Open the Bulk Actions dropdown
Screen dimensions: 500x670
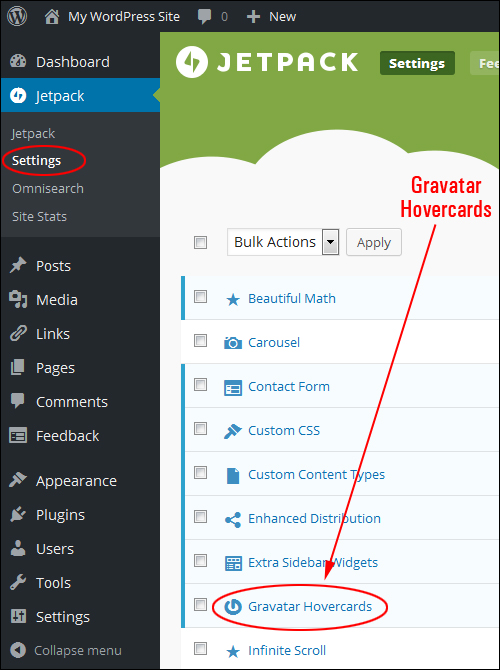[283, 242]
